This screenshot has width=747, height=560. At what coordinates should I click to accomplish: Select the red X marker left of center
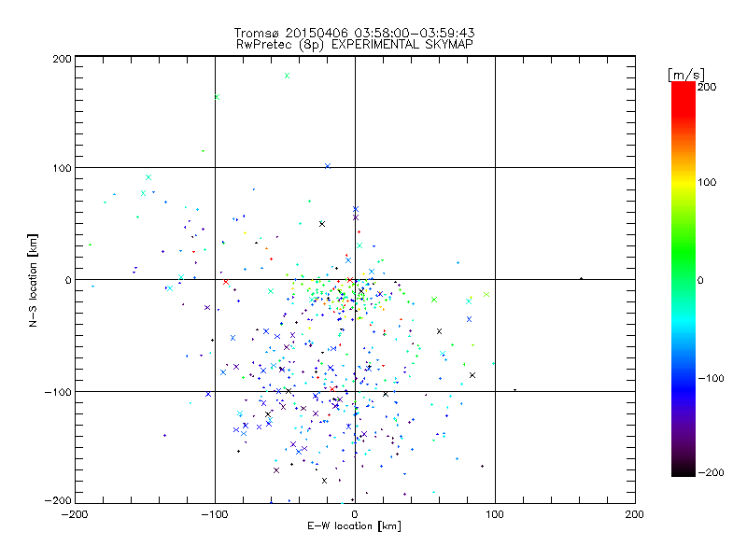(x=225, y=282)
